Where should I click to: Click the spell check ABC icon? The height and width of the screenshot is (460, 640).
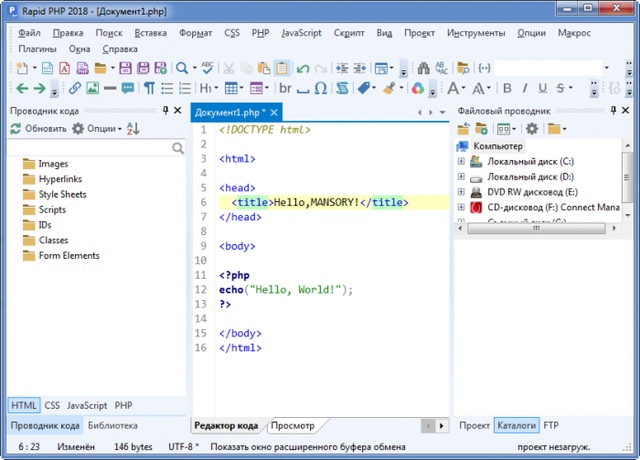207,68
